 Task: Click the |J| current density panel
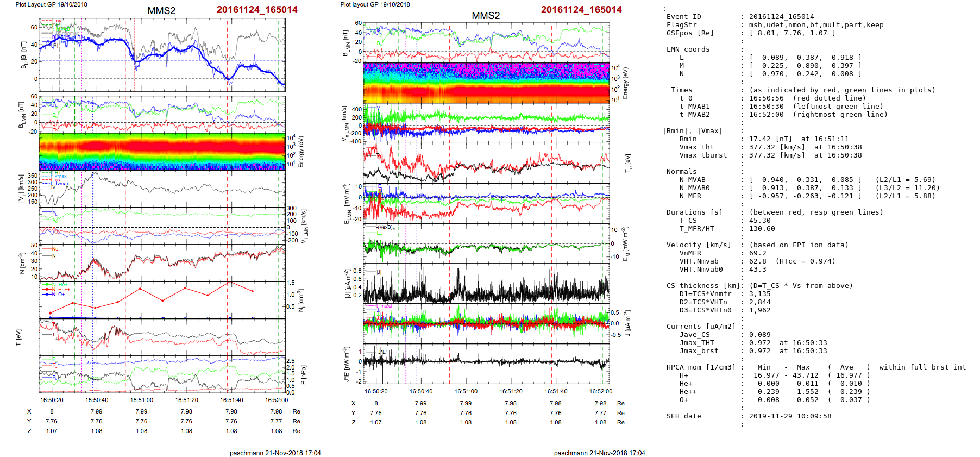coord(486,284)
